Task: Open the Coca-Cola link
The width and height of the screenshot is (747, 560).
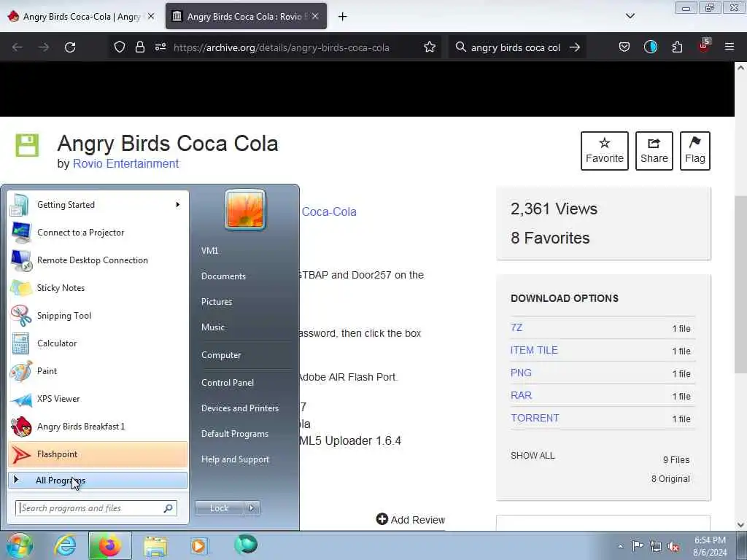Action: coord(329,211)
